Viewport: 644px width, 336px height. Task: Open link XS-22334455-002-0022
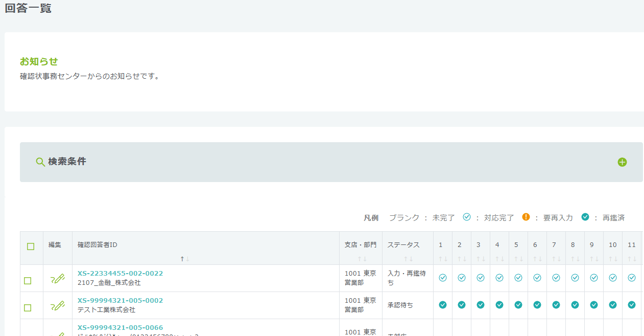click(x=120, y=274)
